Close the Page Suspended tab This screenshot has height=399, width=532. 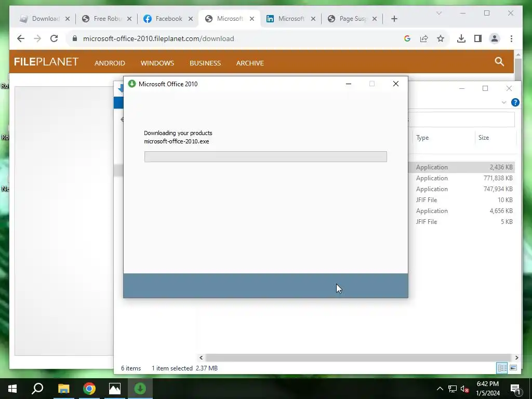coord(375,19)
